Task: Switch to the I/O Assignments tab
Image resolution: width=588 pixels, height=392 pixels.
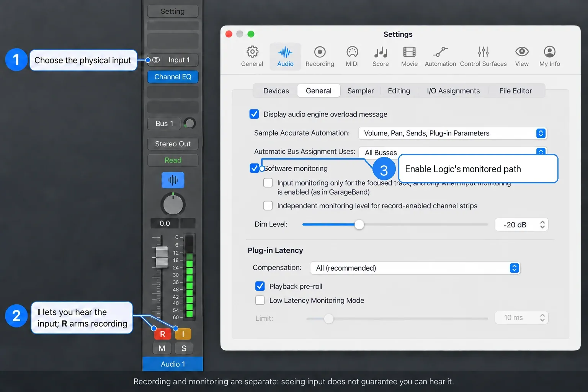Action: 453,91
